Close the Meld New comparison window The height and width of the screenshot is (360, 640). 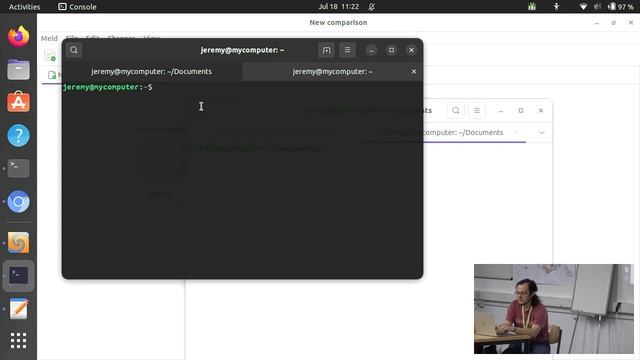[631, 22]
